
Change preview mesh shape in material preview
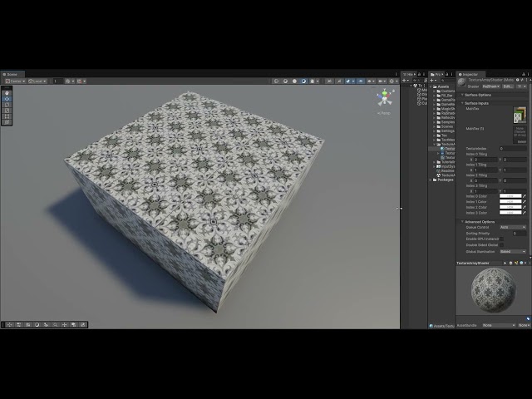pos(511,263)
